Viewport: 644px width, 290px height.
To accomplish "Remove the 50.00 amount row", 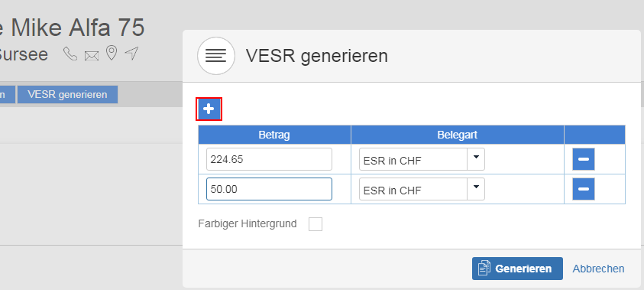I will (x=584, y=189).
